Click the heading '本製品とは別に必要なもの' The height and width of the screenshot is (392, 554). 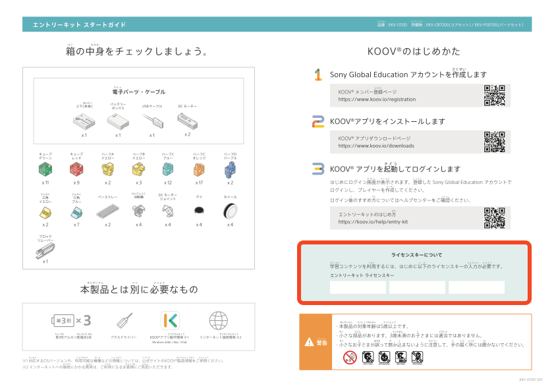[x=139, y=289]
